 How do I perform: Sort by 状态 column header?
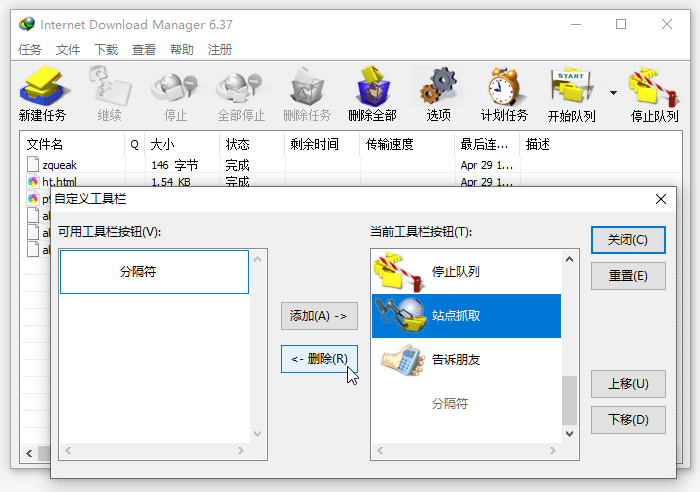click(x=252, y=144)
